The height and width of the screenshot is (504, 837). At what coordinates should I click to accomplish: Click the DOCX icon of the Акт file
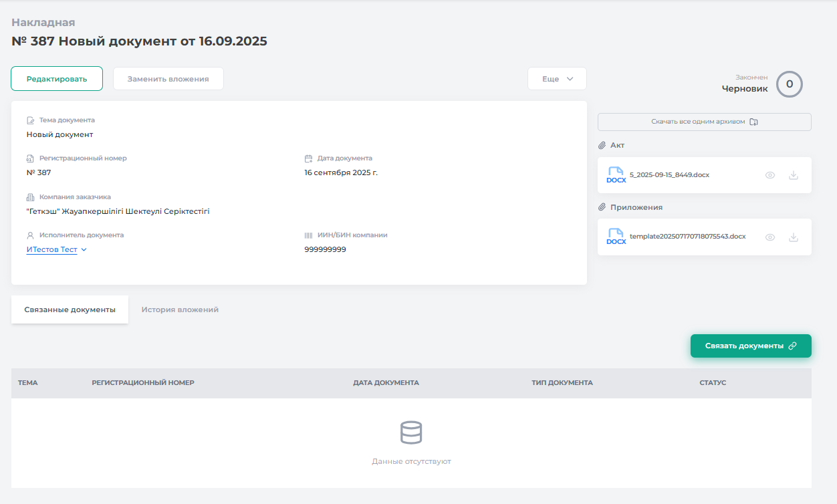(x=616, y=175)
